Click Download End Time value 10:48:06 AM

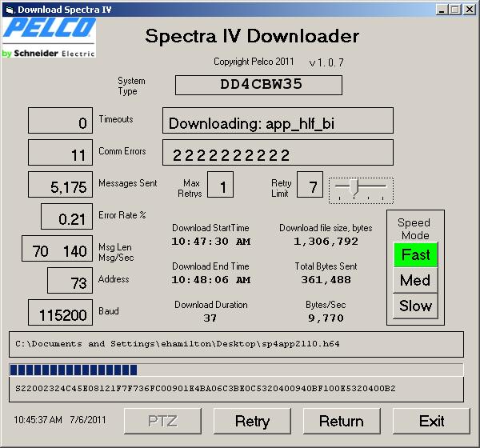pos(211,280)
